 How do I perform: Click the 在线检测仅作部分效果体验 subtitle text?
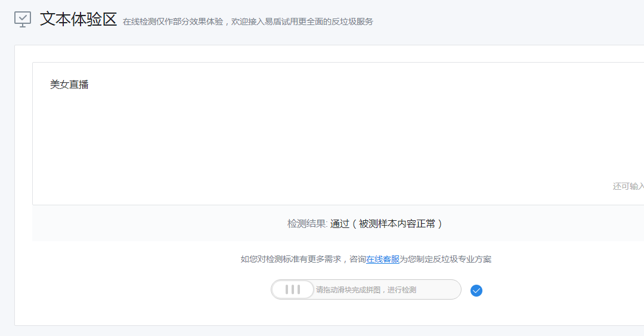pos(173,22)
